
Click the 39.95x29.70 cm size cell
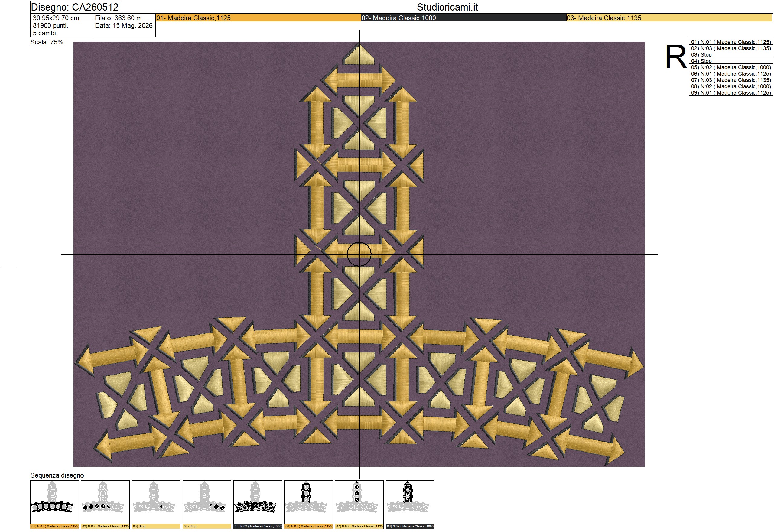(61, 18)
